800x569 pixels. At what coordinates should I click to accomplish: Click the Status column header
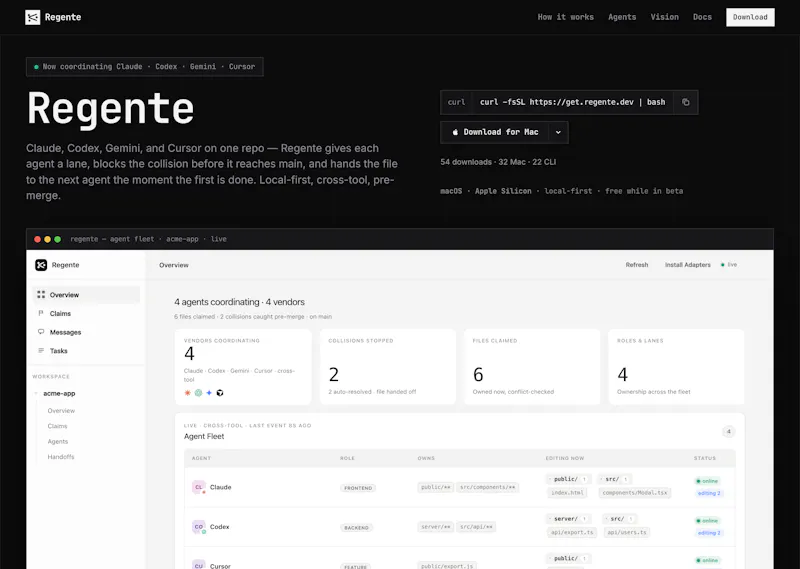tap(705, 458)
